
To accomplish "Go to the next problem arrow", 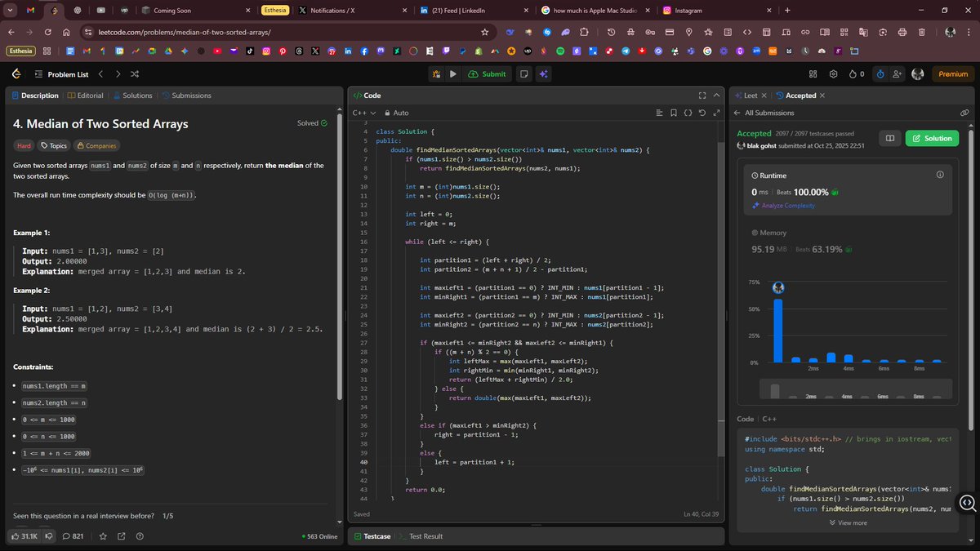I will tap(118, 74).
